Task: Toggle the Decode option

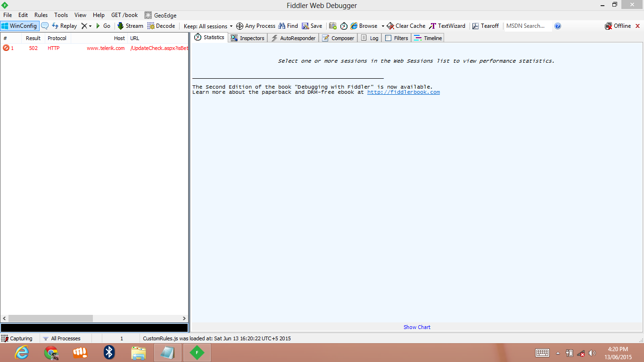Action: point(161,26)
